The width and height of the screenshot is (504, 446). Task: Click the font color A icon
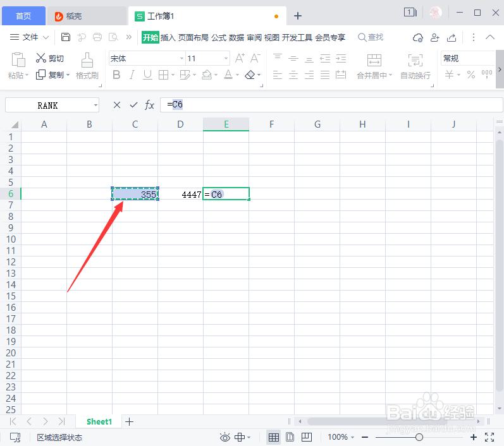pos(228,75)
